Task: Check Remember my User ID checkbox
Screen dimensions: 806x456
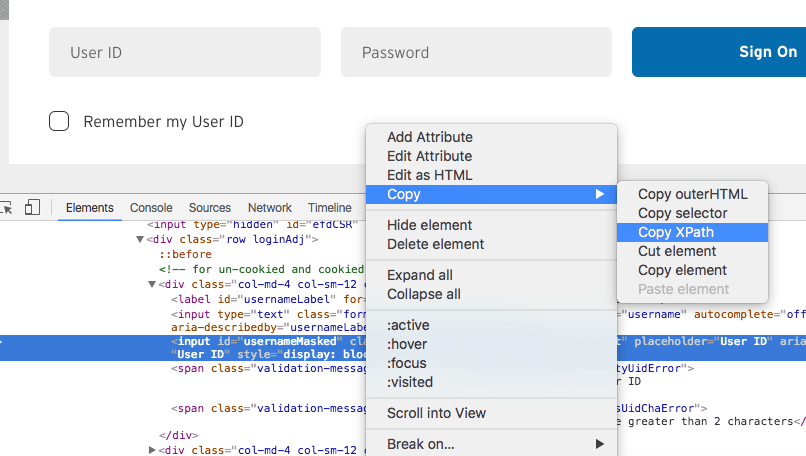Action: point(59,122)
